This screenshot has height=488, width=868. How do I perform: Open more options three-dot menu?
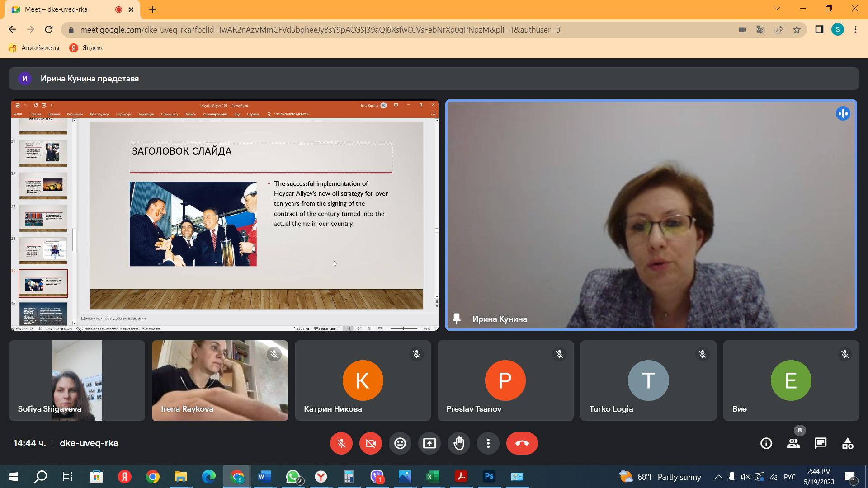pyautogui.click(x=488, y=443)
